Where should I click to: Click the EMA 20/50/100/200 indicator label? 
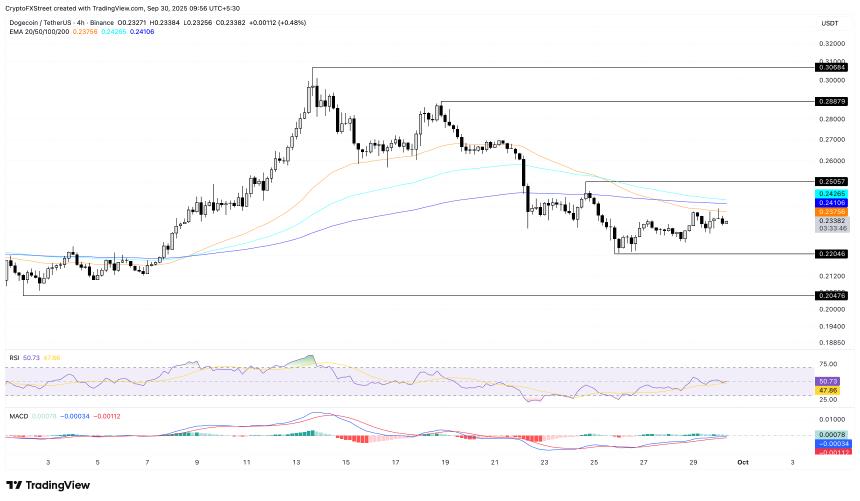(x=39, y=32)
